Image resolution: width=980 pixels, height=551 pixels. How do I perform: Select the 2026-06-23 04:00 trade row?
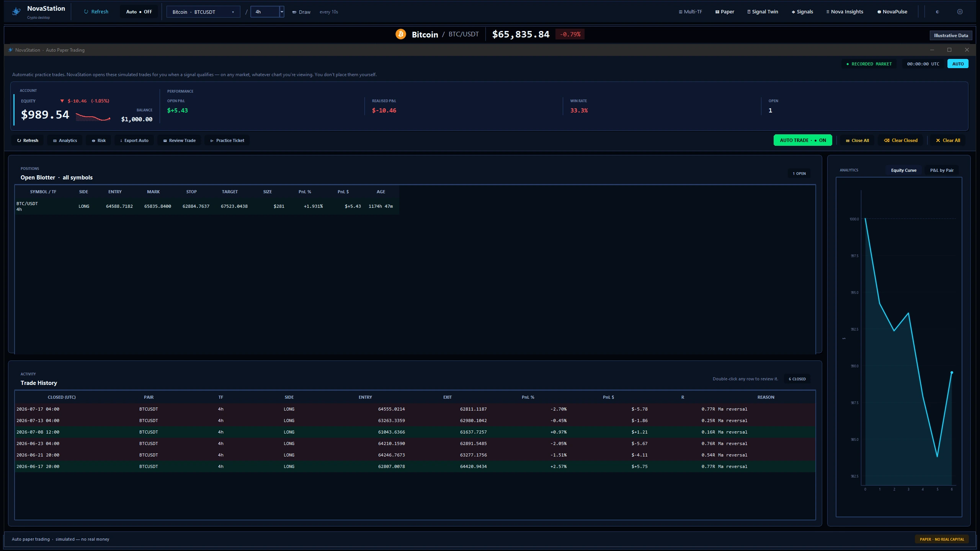pos(415,443)
